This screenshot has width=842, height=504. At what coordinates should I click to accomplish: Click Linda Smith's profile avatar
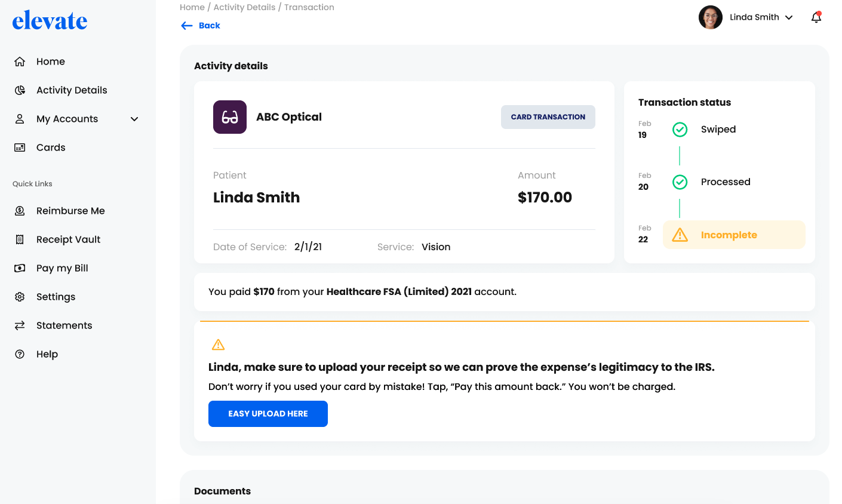[x=710, y=17]
